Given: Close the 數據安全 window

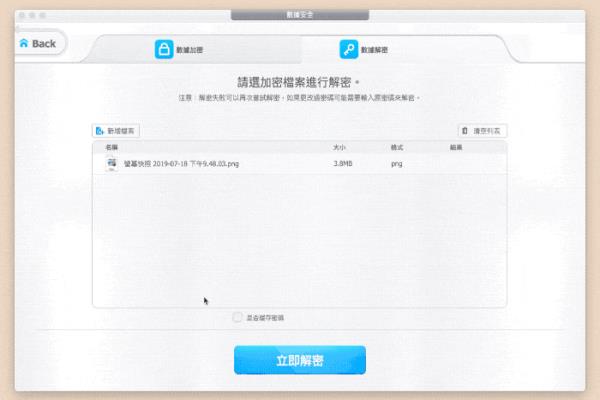Looking at the screenshot, I should [x=23, y=16].
